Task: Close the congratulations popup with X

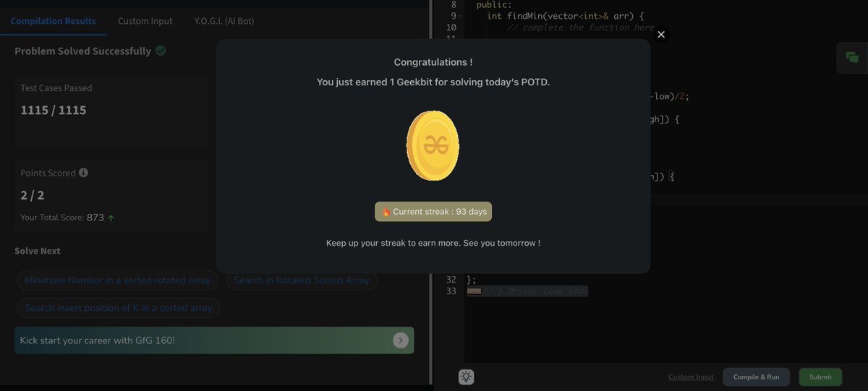Action: click(660, 34)
